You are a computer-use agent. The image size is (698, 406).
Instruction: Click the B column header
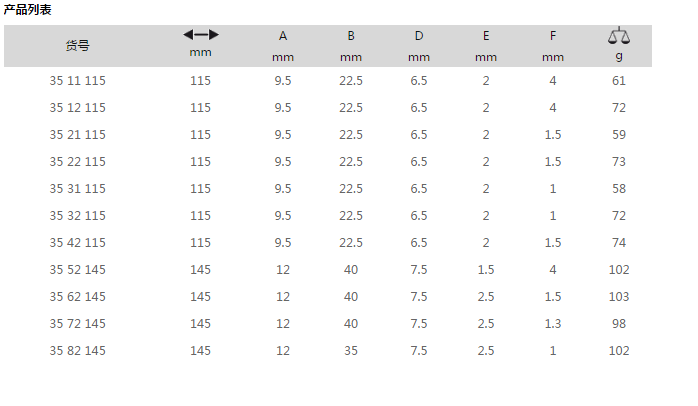(351, 36)
